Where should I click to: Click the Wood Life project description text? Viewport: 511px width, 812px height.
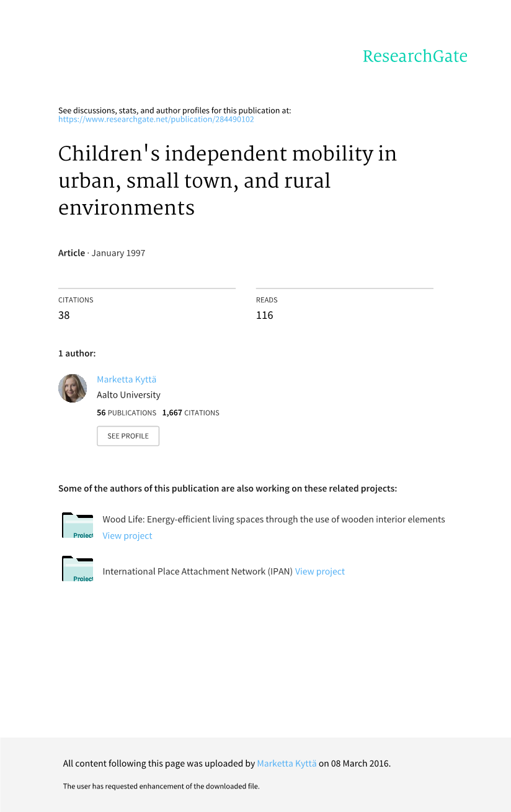(x=273, y=519)
